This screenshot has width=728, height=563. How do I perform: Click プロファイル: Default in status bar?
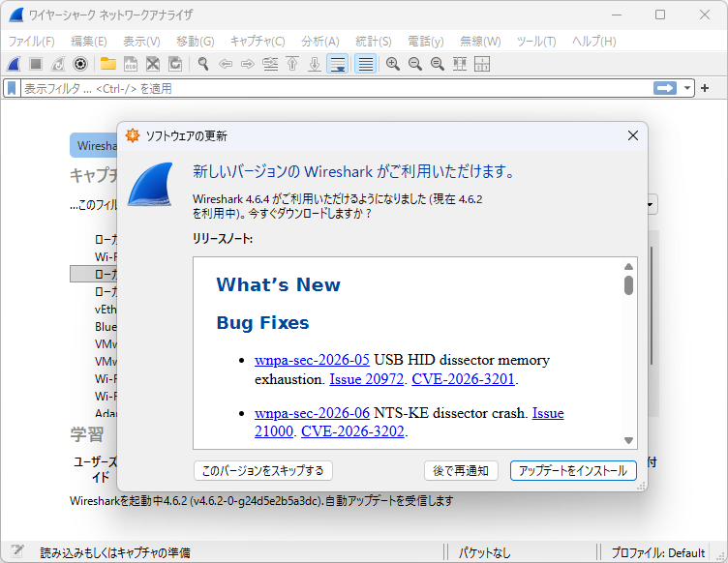(658, 552)
